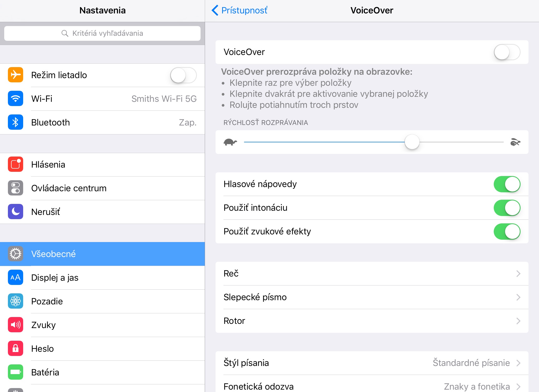Screen dimensions: 539x392
Task: Toggle Režim lietadlo switch on
Action: (183, 75)
